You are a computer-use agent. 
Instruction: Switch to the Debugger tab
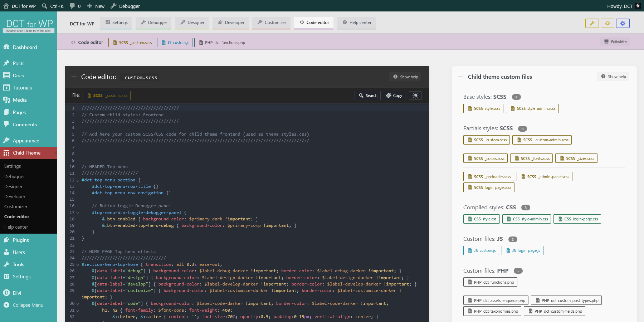click(x=154, y=23)
